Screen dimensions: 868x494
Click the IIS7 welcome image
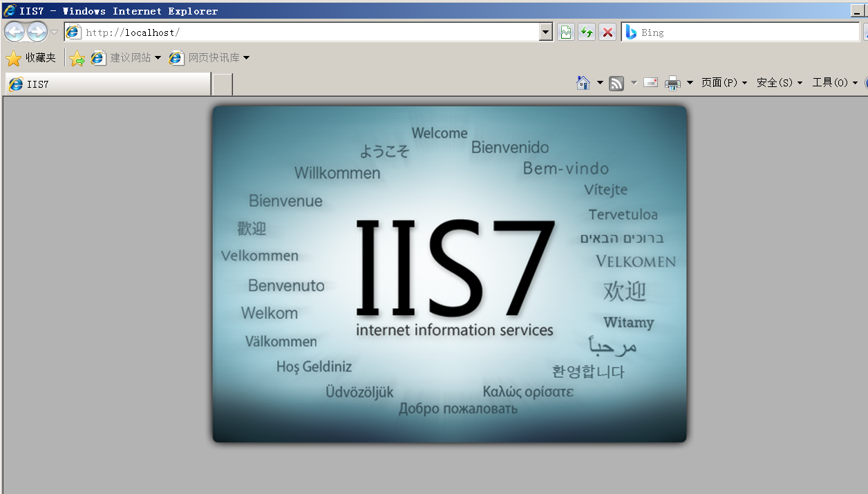click(x=450, y=274)
